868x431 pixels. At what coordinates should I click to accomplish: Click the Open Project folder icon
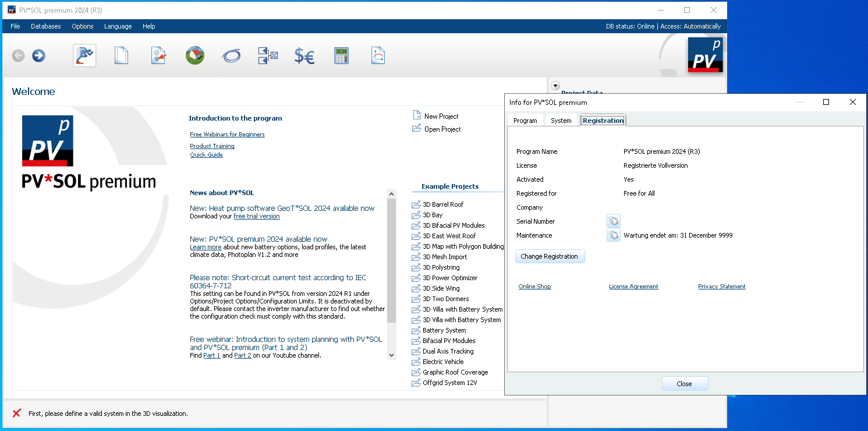coord(416,128)
